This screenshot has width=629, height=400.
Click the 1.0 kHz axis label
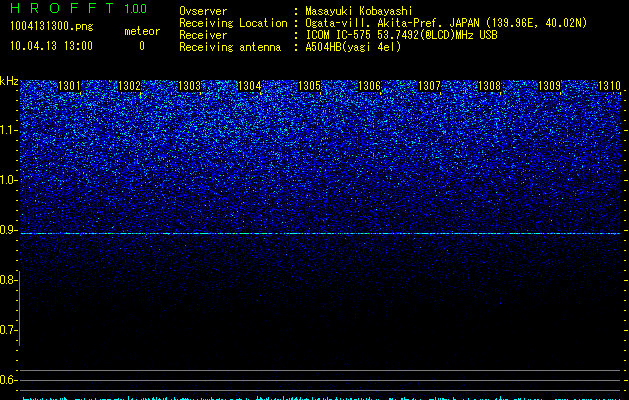8,180
